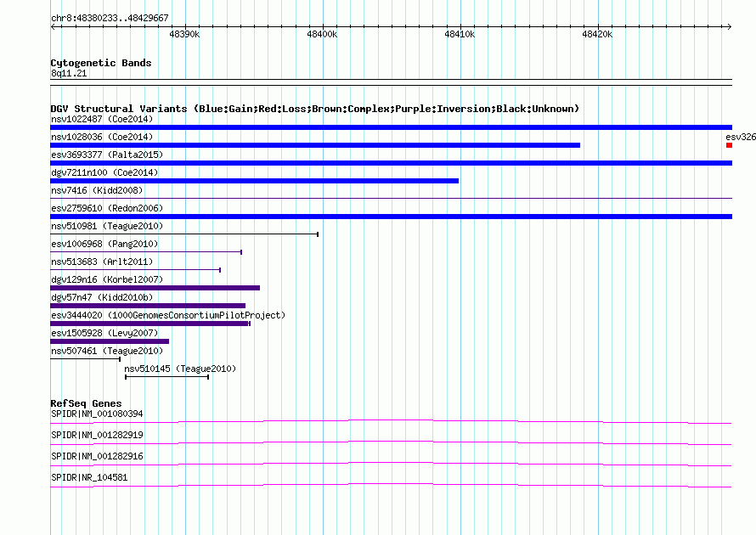Click the 48390k ruler tick label
Screen dimensions: 756x535
pos(184,34)
